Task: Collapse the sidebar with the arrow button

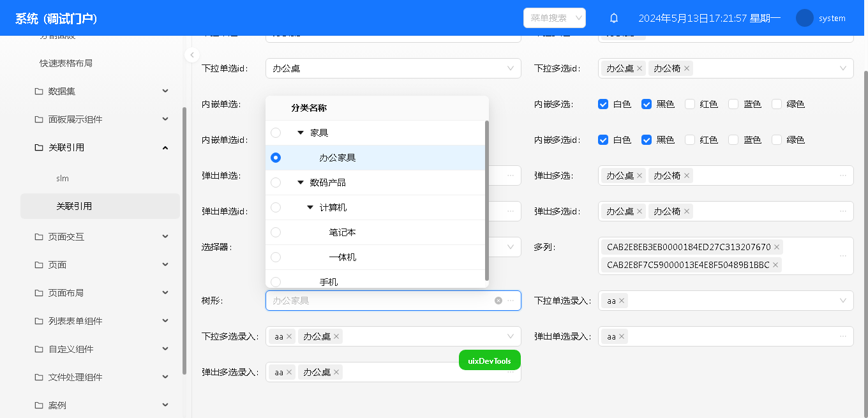Action: [x=192, y=56]
